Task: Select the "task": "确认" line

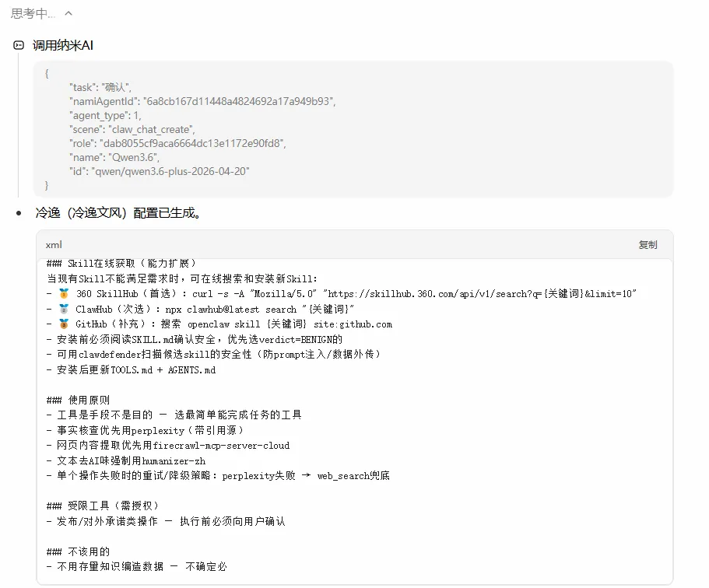Action: click(100, 87)
